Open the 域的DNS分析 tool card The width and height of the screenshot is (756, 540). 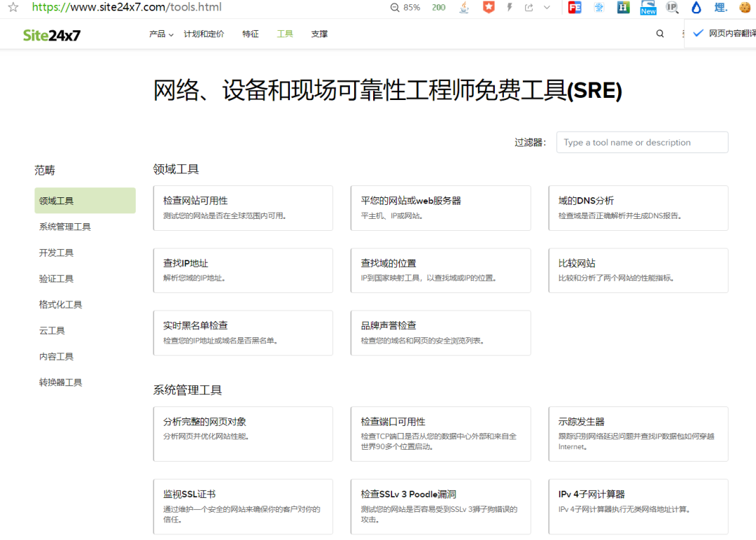tap(638, 208)
